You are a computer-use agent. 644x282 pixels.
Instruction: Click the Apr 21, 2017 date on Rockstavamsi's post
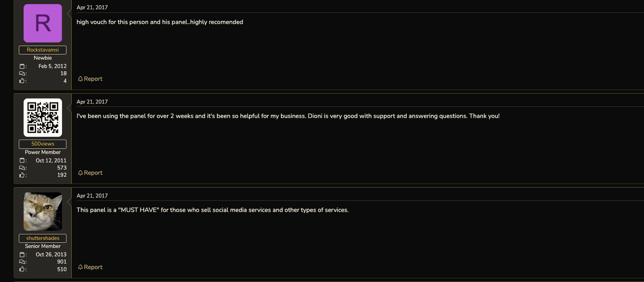92,8
